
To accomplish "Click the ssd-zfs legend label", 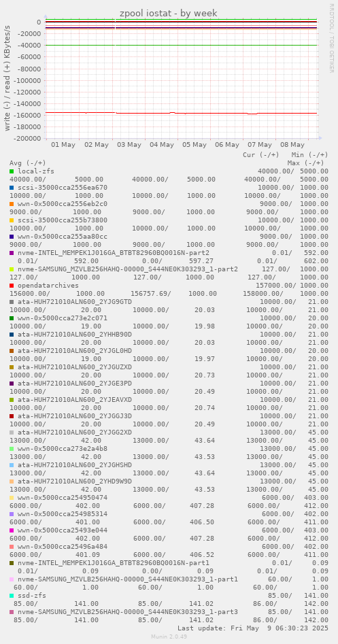I will pyautogui.click(x=32, y=596).
